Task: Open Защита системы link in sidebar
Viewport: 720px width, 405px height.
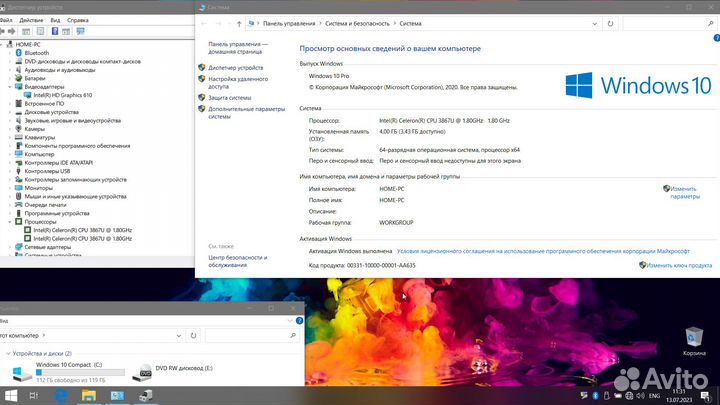Action: [x=230, y=98]
